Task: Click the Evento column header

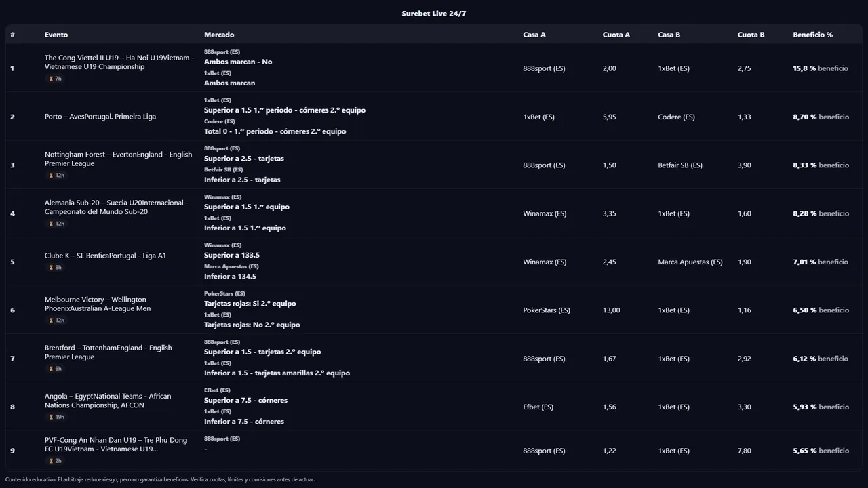Action: (56, 35)
